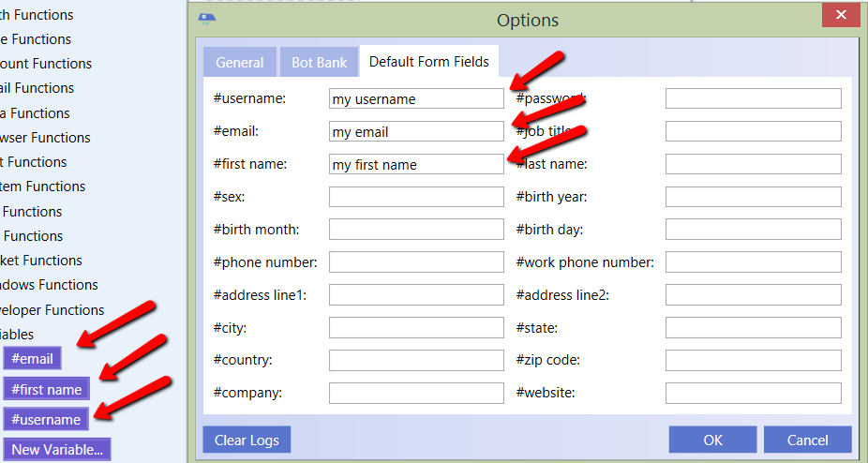Screen dimensions: 868x463
Task: Click the #password input field
Action: pos(753,98)
